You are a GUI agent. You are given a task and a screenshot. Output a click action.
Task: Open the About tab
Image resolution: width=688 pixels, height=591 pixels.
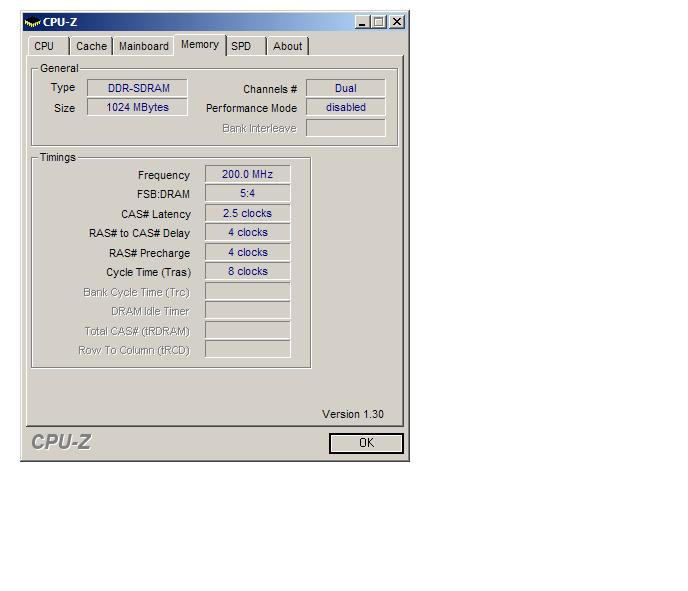click(x=288, y=46)
